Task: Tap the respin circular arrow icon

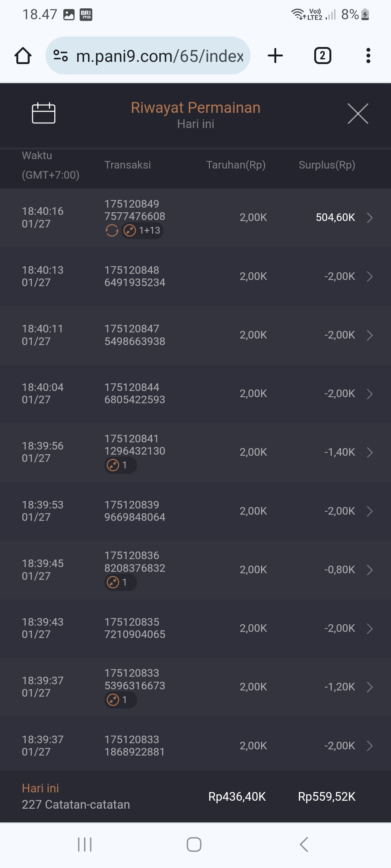Action: click(x=112, y=230)
